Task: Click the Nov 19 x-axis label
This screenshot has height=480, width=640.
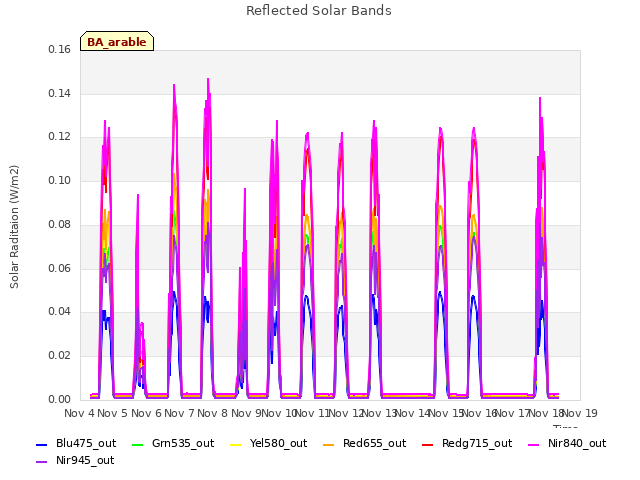Action: pos(580,413)
